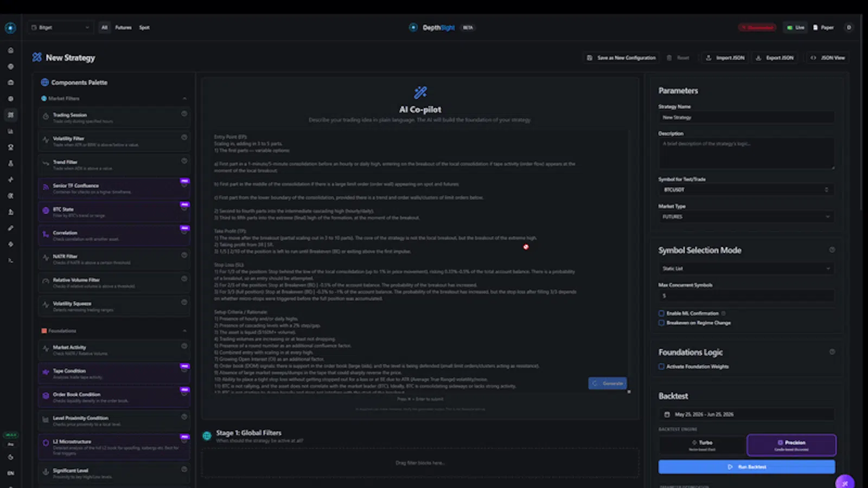Open user avatar in top right
The image size is (868, 488).
849,28
